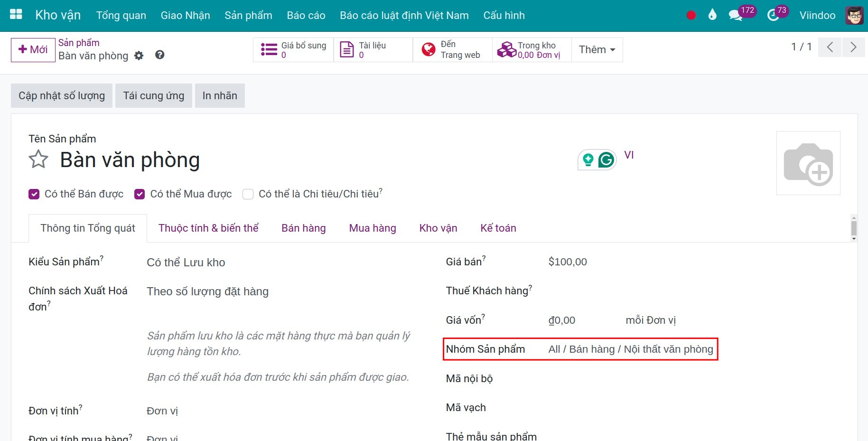Open the Báo cáo menu
Screen dimensions: 868x441
[x=306, y=15]
